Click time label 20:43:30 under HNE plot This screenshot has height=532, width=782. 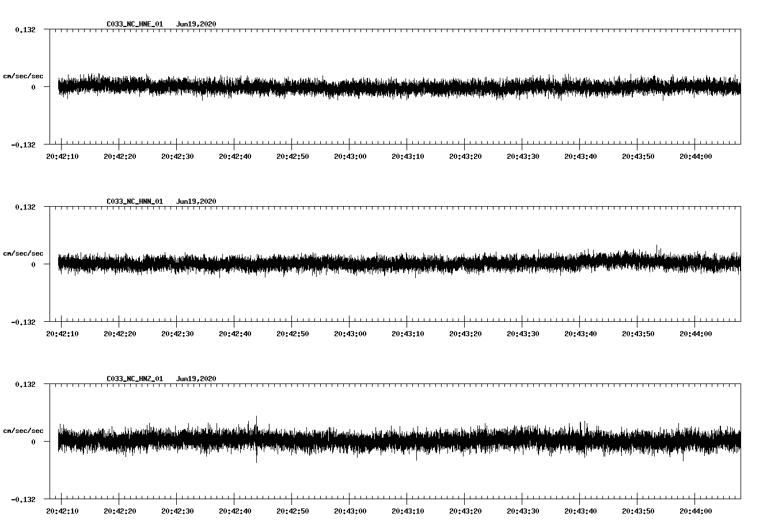[523, 157]
